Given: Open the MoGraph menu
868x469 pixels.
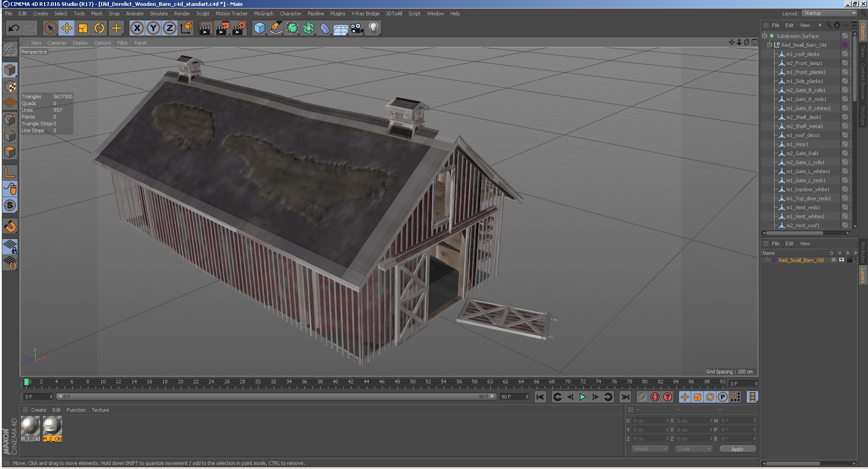Looking at the screenshot, I should click(x=263, y=14).
